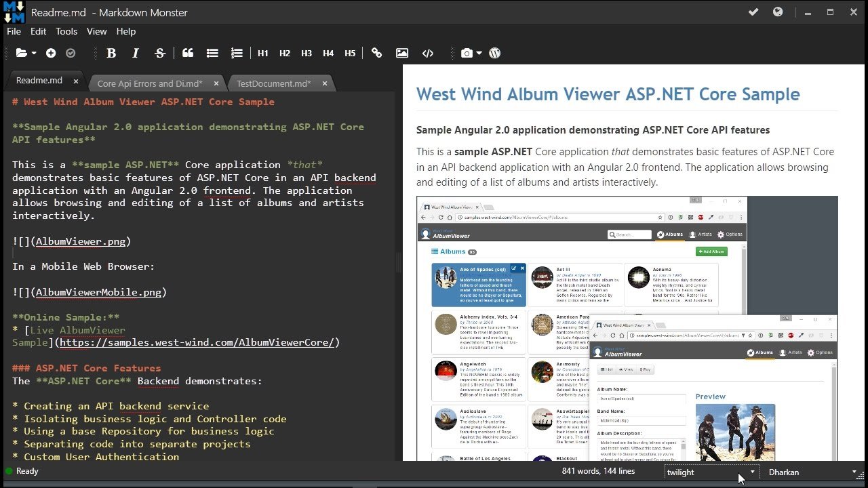The width and height of the screenshot is (868, 488).
Task: Open the twilight editor theme dropdown
Action: click(711, 472)
